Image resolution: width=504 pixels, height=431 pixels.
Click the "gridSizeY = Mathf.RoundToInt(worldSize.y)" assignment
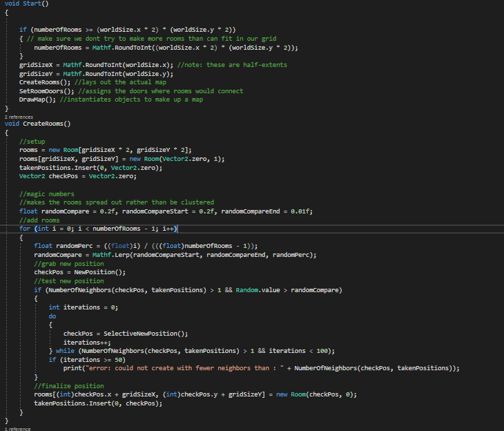96,74
